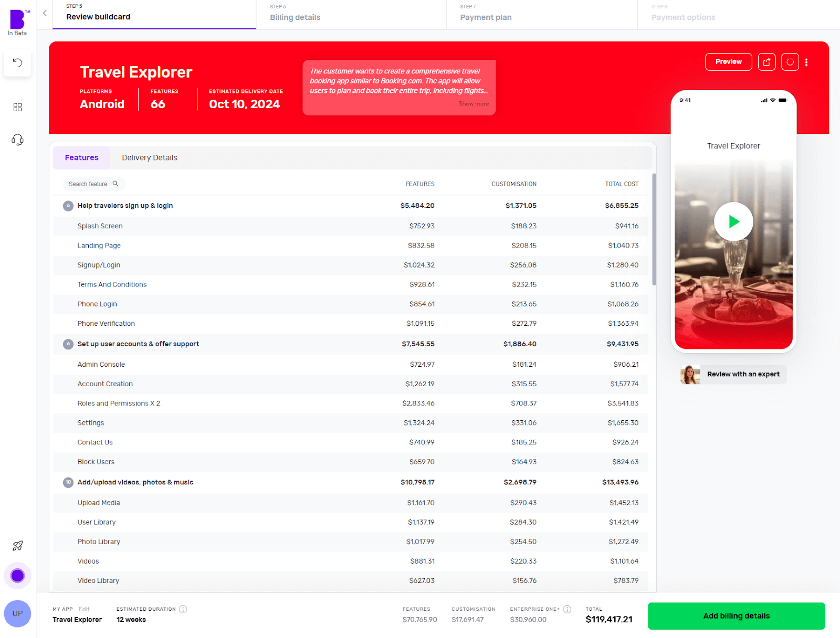The height and width of the screenshot is (638, 840).
Task: Select the Admin Console feature row
Action: 351,364
